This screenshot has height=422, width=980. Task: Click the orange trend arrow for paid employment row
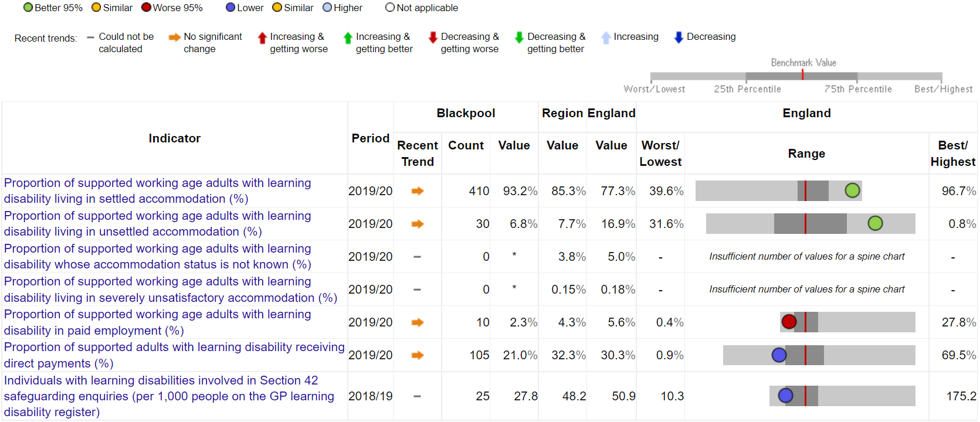pyautogui.click(x=418, y=322)
